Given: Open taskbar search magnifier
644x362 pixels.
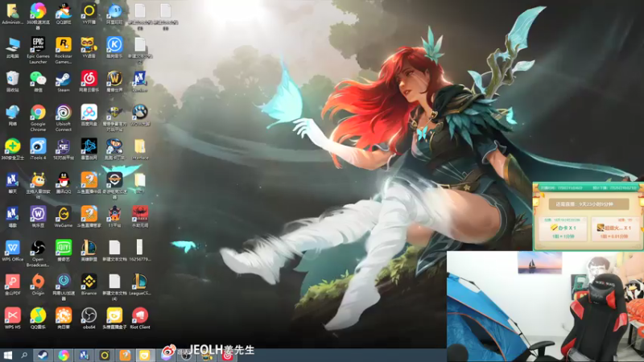Looking at the screenshot, I should tap(24, 355).
